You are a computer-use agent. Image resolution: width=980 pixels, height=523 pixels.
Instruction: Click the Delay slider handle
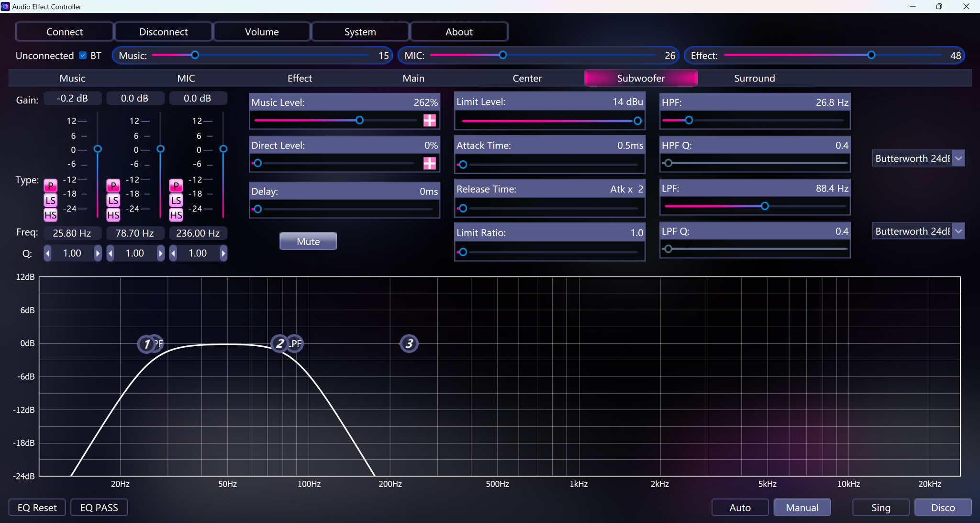pyautogui.click(x=257, y=209)
